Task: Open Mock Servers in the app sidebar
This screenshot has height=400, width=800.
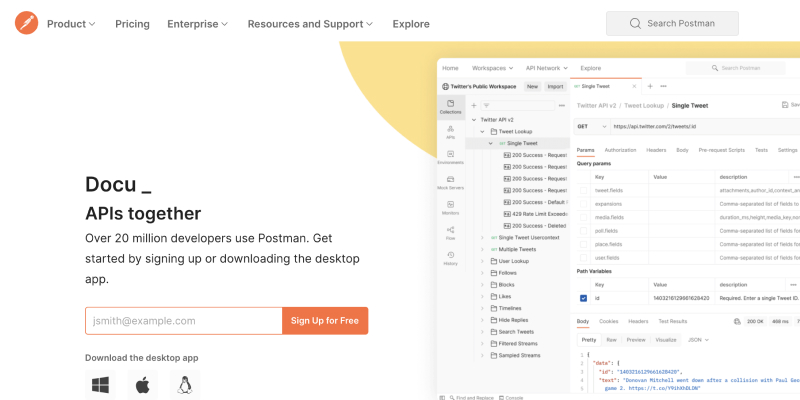Action: pos(451,183)
